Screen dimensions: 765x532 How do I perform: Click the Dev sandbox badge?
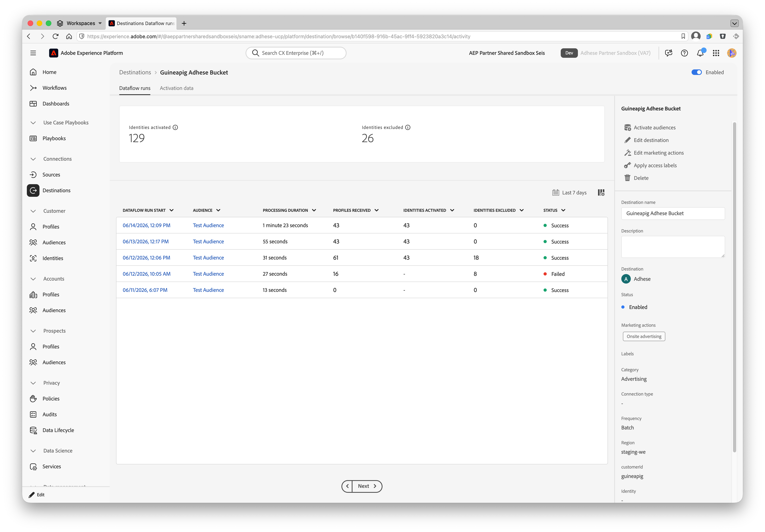click(569, 53)
